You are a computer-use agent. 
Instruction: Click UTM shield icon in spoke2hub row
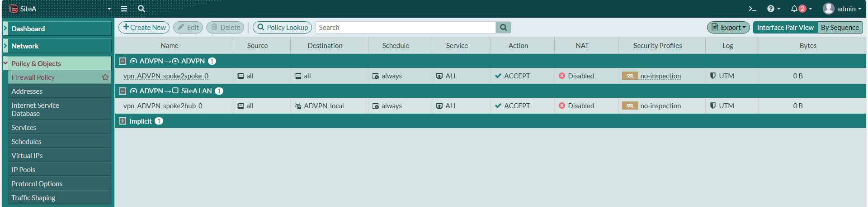tap(713, 106)
